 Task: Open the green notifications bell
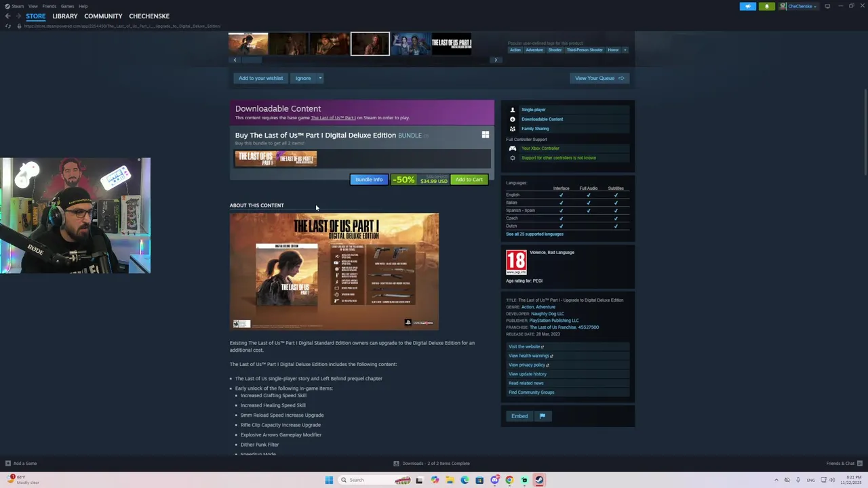pos(767,6)
